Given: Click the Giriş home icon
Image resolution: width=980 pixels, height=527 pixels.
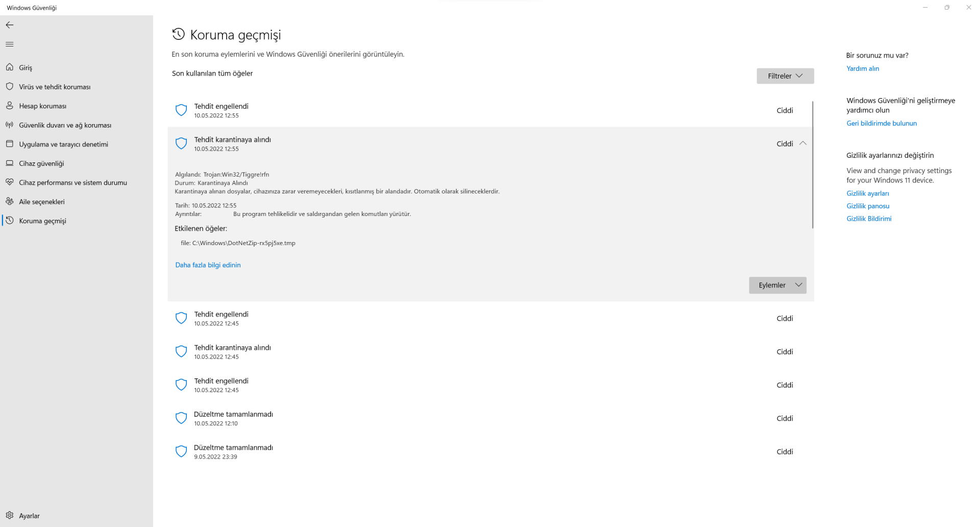Looking at the screenshot, I should pyautogui.click(x=10, y=67).
